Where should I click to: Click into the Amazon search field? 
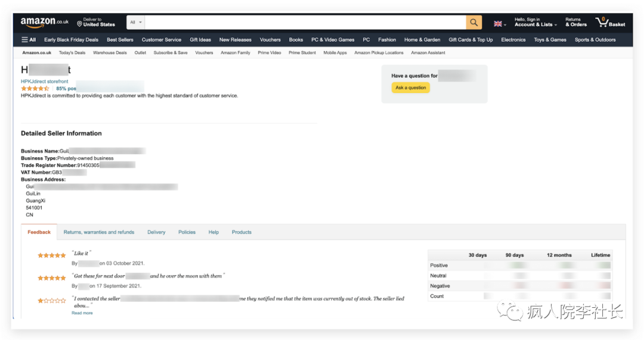coord(305,23)
